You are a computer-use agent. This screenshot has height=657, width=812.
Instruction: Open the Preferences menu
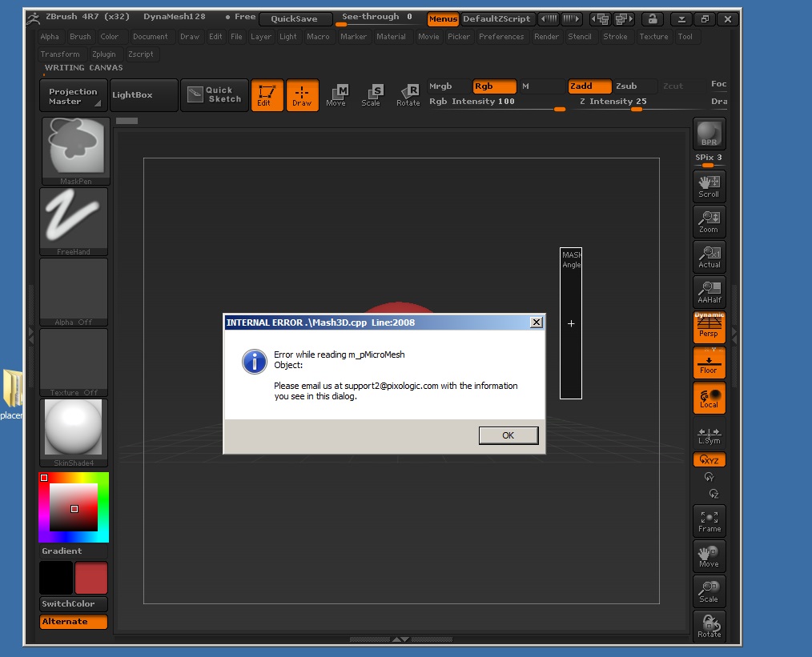(x=501, y=37)
